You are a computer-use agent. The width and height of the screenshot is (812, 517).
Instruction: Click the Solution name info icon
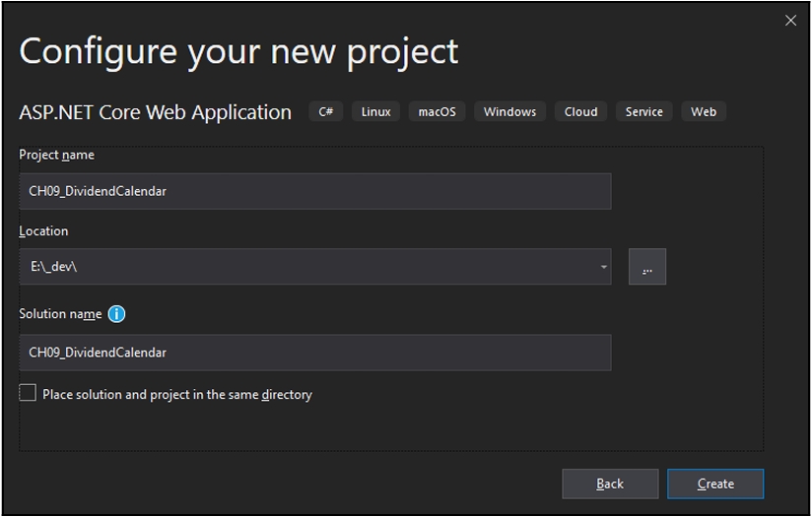tap(117, 314)
